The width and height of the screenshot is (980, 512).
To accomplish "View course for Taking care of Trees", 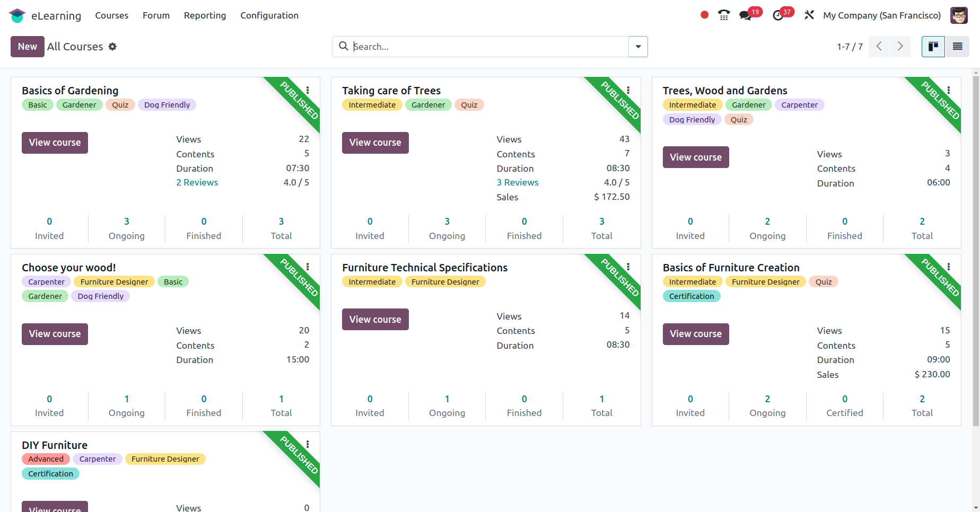I will click(375, 143).
